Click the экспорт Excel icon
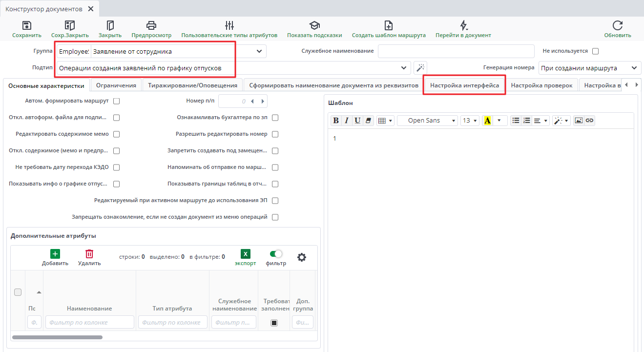Viewport: 644px width, 352px height. pos(246,254)
